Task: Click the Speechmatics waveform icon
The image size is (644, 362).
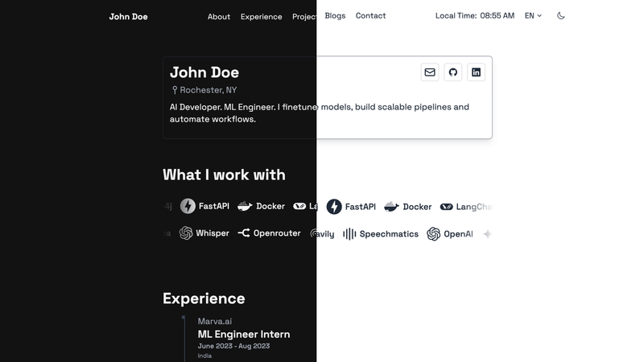Action: pyautogui.click(x=349, y=234)
